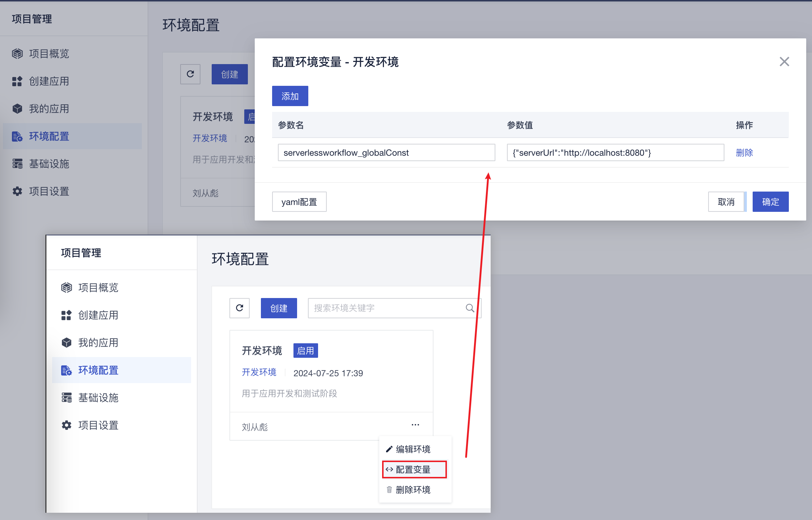Open the yaml配置 button

[x=299, y=202]
